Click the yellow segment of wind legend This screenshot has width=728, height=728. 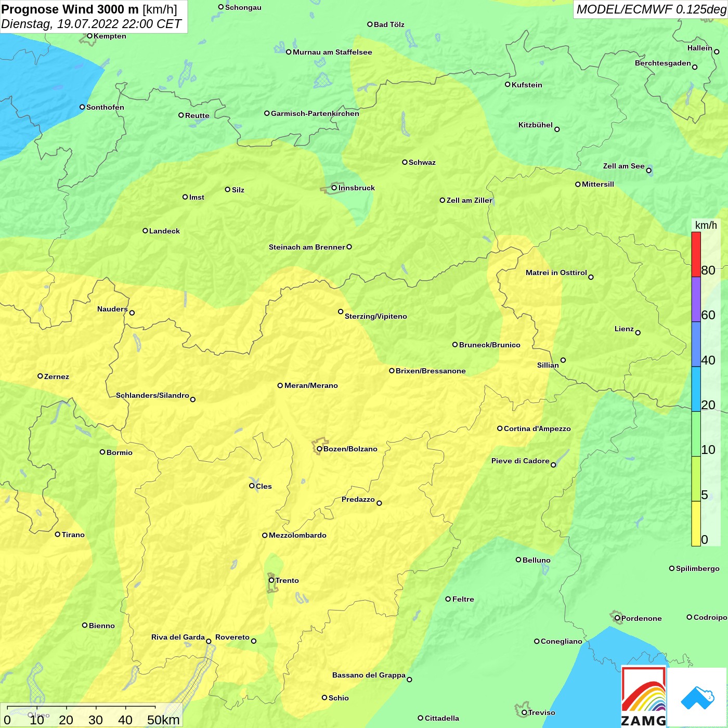696,524
